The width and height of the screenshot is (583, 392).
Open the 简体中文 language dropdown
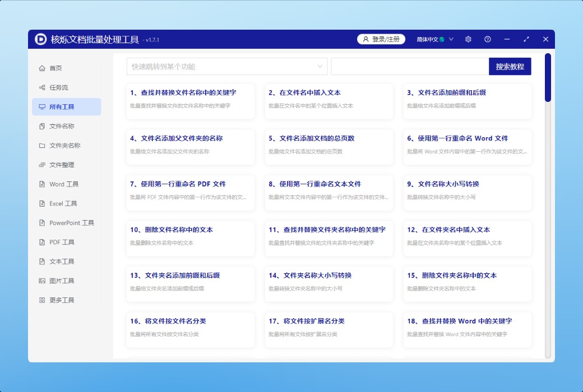(x=434, y=39)
